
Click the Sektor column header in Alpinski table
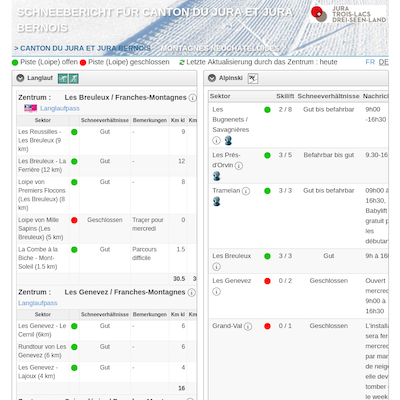pos(220,96)
